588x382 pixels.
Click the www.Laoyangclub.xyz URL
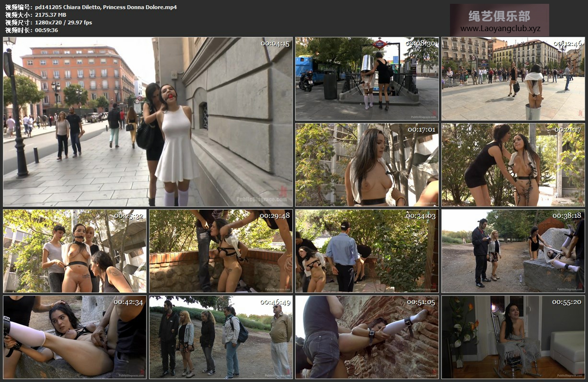point(500,29)
